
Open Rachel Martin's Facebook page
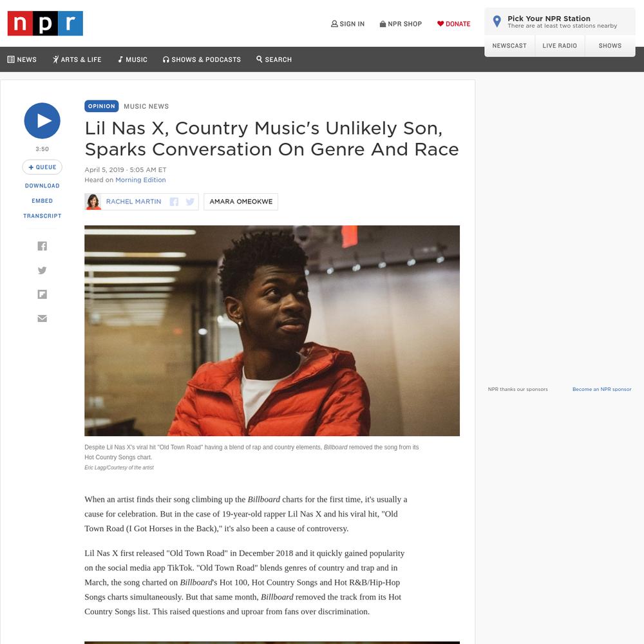tap(174, 202)
